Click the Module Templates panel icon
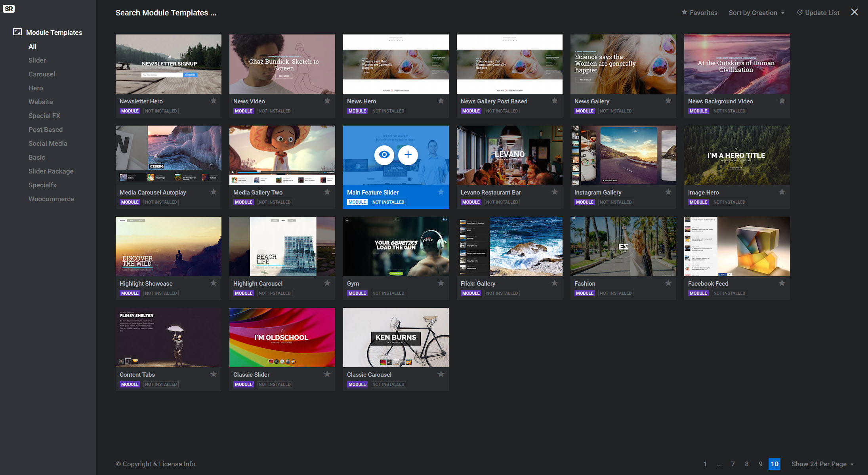The height and width of the screenshot is (475, 868). click(x=17, y=32)
